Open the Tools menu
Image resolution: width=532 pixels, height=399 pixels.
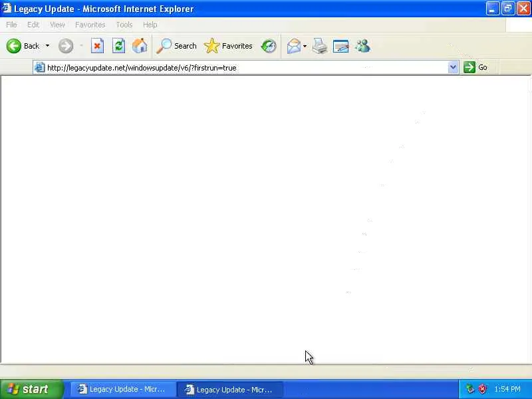pyautogui.click(x=124, y=25)
